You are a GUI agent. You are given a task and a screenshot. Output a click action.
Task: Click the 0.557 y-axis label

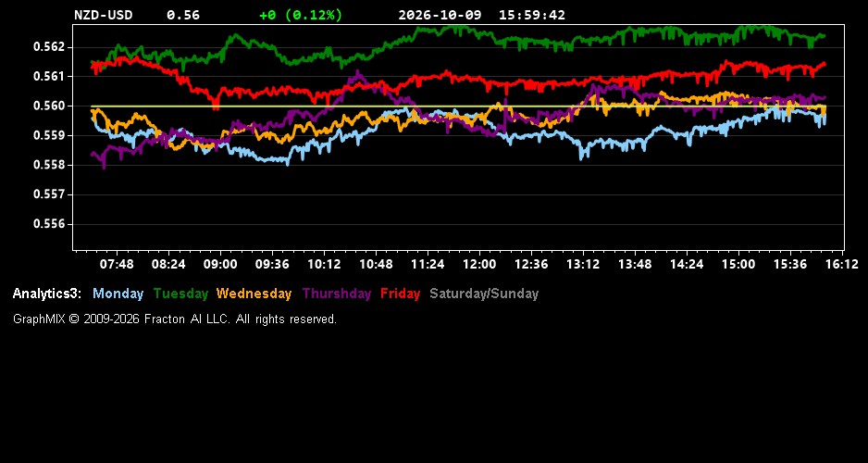pos(50,195)
